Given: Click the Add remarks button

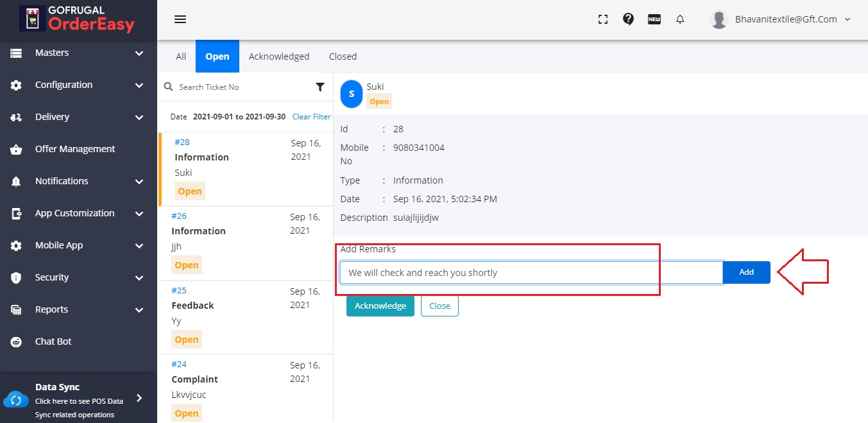Looking at the screenshot, I should pyautogui.click(x=746, y=272).
